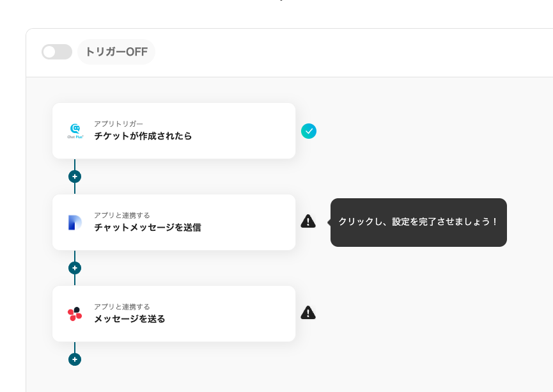Click the red dots Chatwork icon
The width and height of the screenshot is (553, 392).
(75, 313)
